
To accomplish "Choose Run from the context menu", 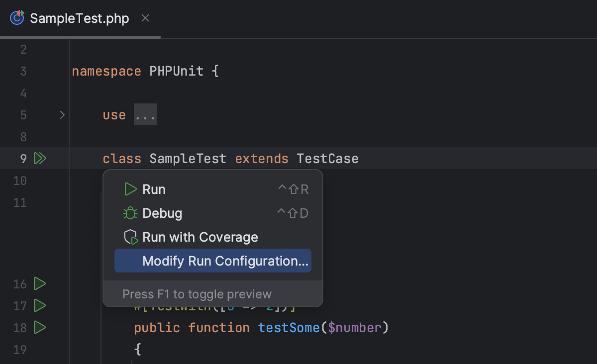I will point(154,189).
